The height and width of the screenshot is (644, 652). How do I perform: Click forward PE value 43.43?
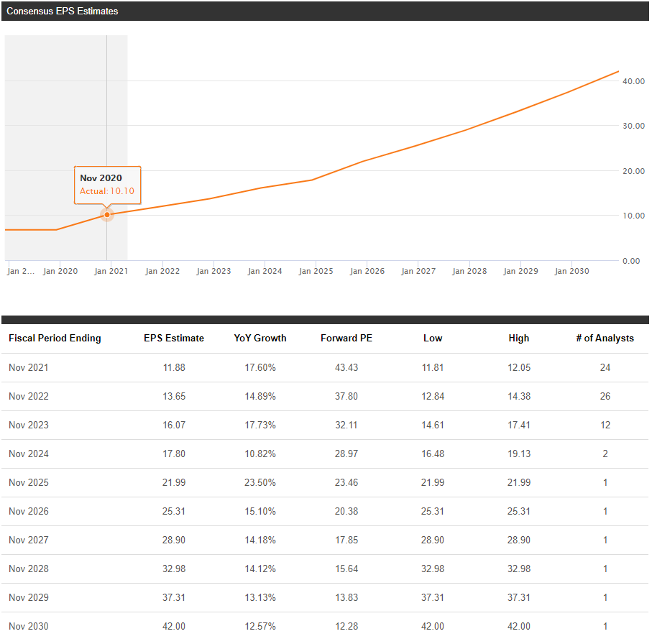[x=346, y=367]
